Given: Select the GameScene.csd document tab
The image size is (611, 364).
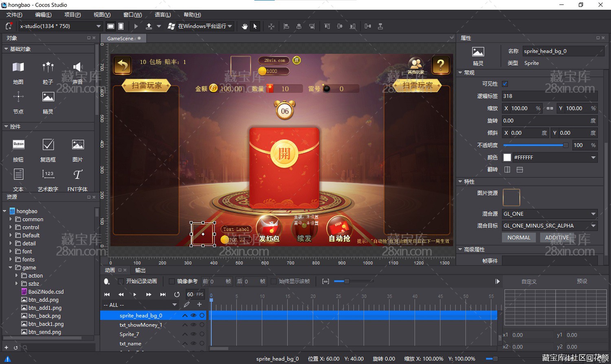Looking at the screenshot, I should 124,38.
